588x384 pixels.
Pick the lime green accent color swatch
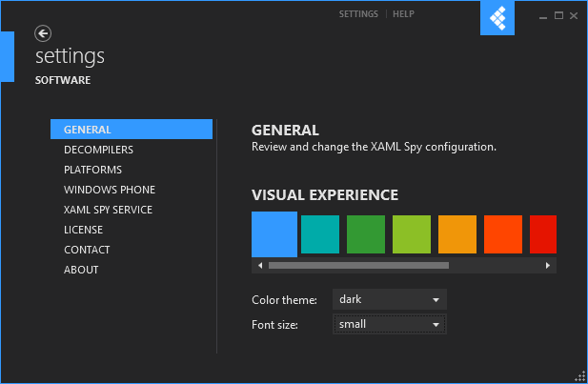[412, 234]
